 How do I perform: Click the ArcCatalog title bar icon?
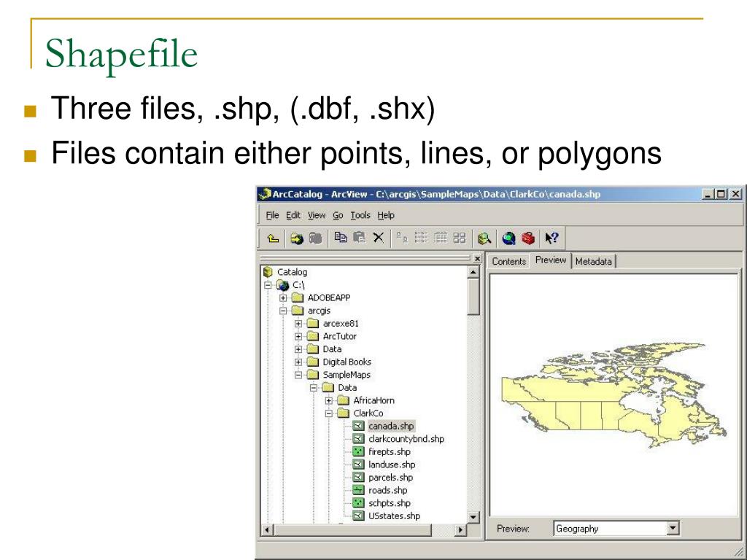click(x=264, y=194)
